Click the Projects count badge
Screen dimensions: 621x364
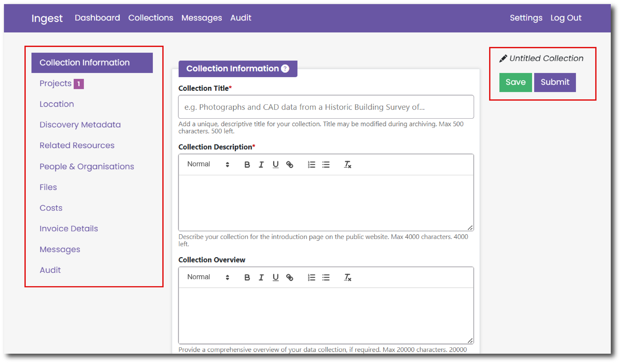pyautogui.click(x=79, y=84)
